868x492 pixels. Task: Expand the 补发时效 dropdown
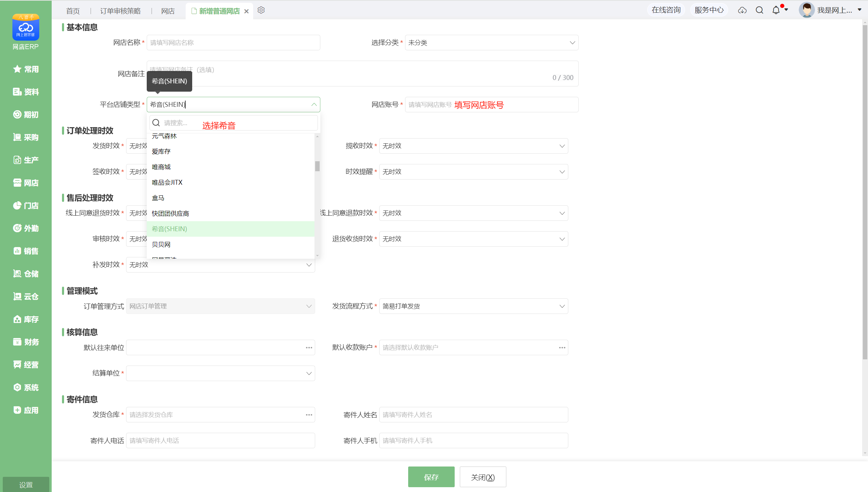coord(309,265)
